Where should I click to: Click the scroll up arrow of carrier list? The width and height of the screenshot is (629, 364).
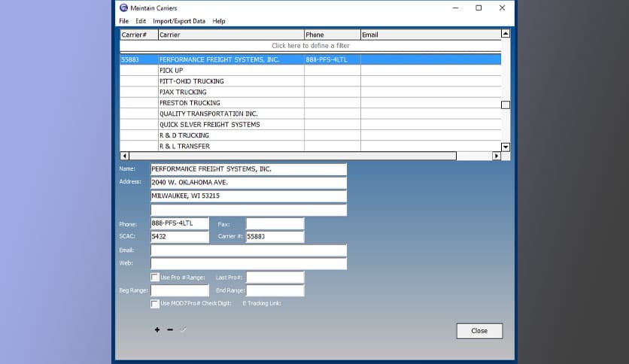point(506,34)
